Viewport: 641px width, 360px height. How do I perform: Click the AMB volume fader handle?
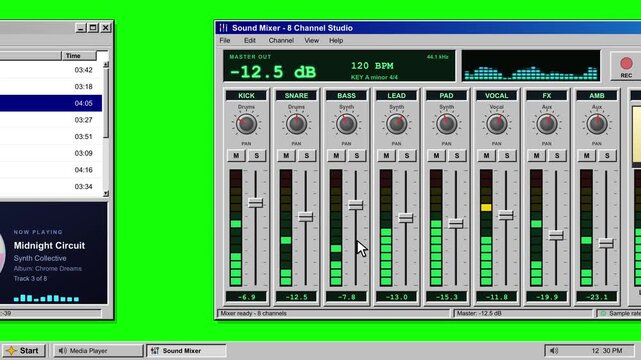coord(606,243)
